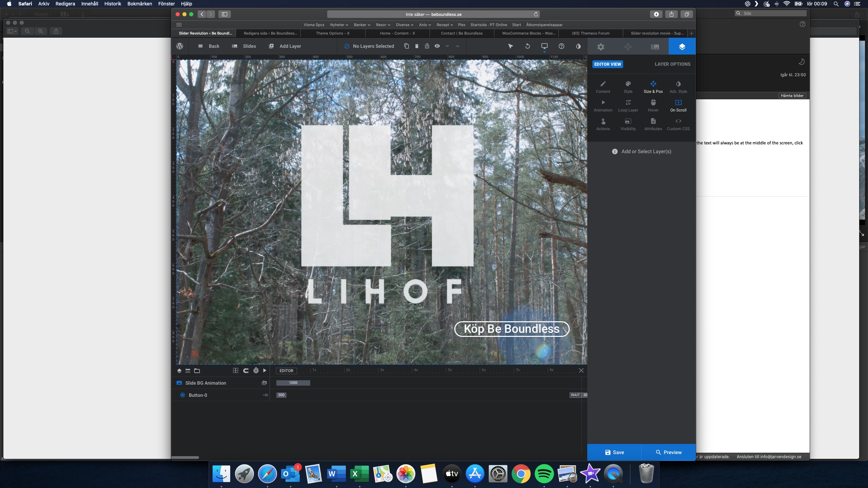
Task: Expand the Diverse bookmarks folder
Action: pyautogui.click(x=405, y=25)
